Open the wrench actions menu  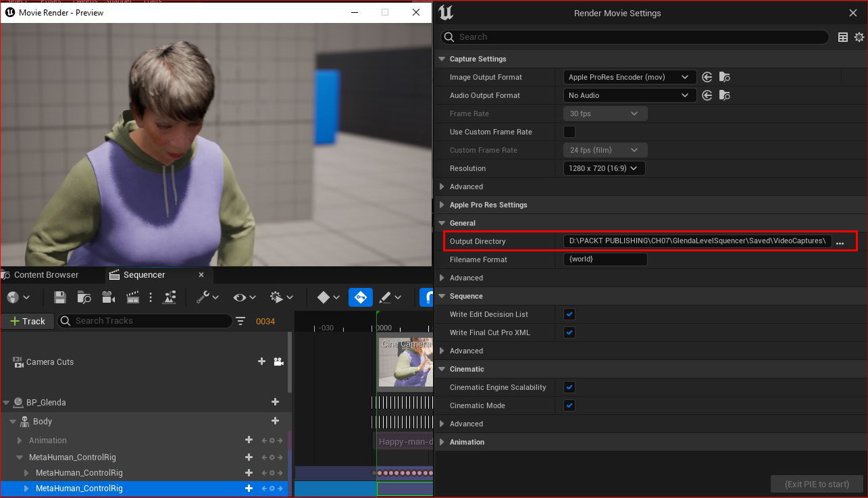click(207, 297)
